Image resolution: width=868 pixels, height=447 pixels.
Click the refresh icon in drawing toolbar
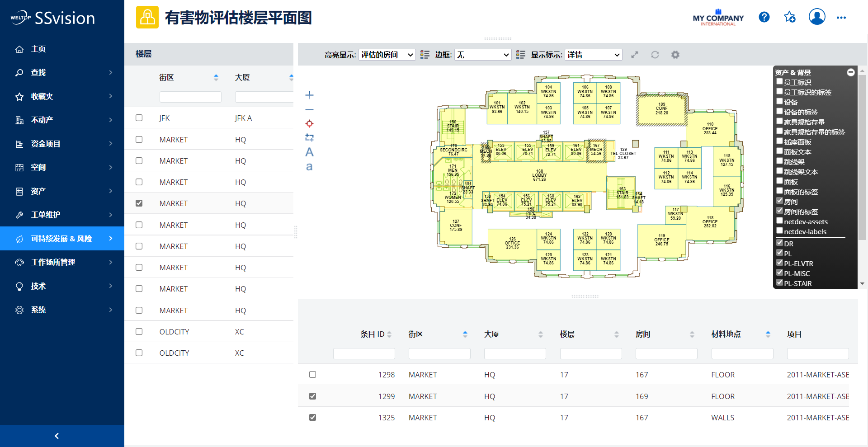click(655, 55)
